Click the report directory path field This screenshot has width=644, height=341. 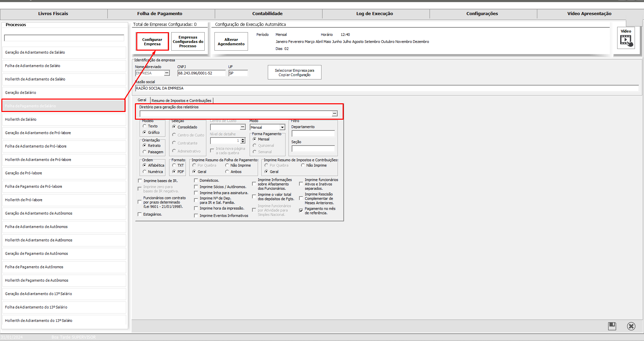pyautogui.click(x=236, y=114)
